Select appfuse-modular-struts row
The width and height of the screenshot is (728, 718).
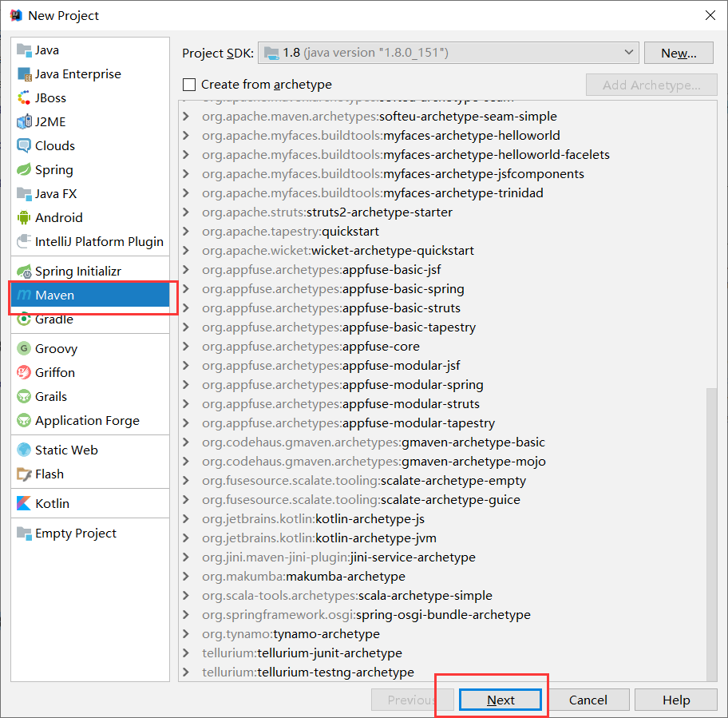click(340, 404)
